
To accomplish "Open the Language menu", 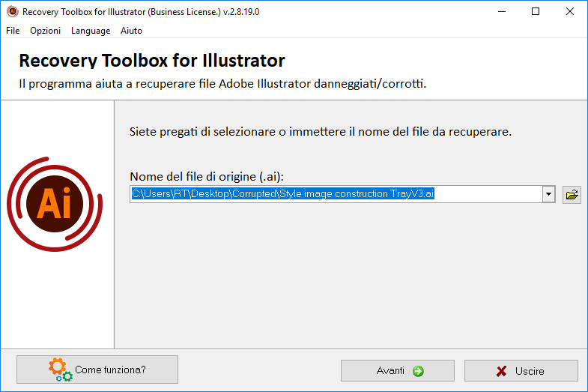I will pyautogui.click(x=91, y=31).
